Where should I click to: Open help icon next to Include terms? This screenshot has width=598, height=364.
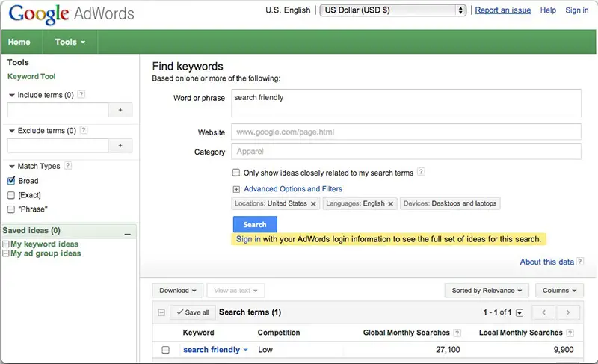81,94
